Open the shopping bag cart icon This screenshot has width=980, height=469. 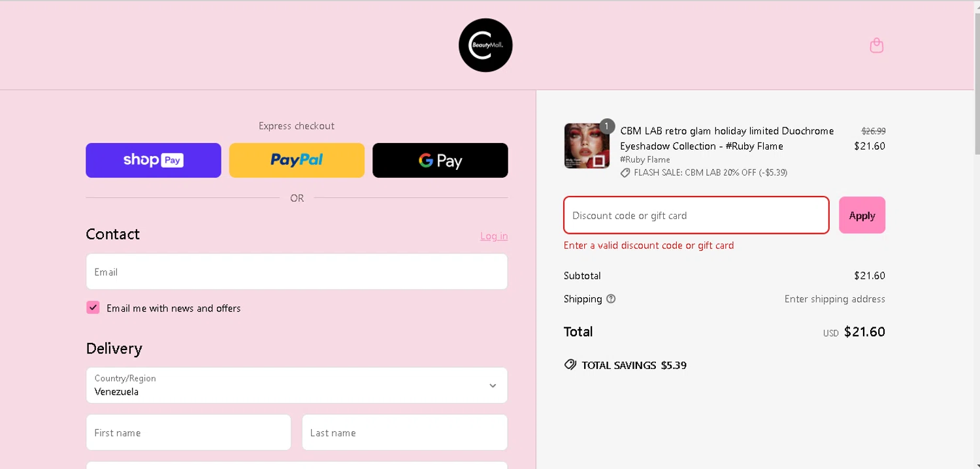pos(877,46)
